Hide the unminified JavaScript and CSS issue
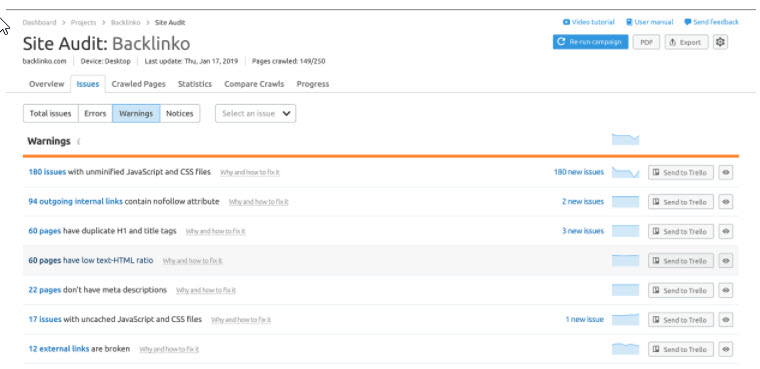The width and height of the screenshot is (760, 369). (726, 173)
